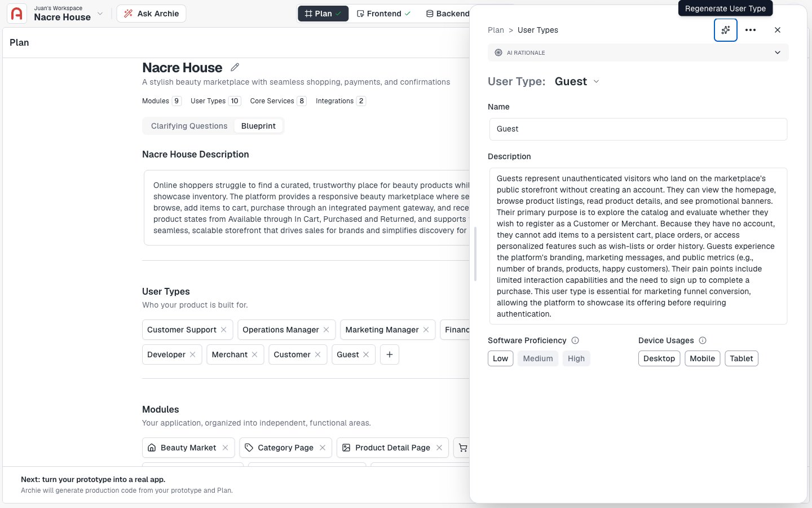
Task: Remove the Category Page module
Action: [x=323, y=448]
